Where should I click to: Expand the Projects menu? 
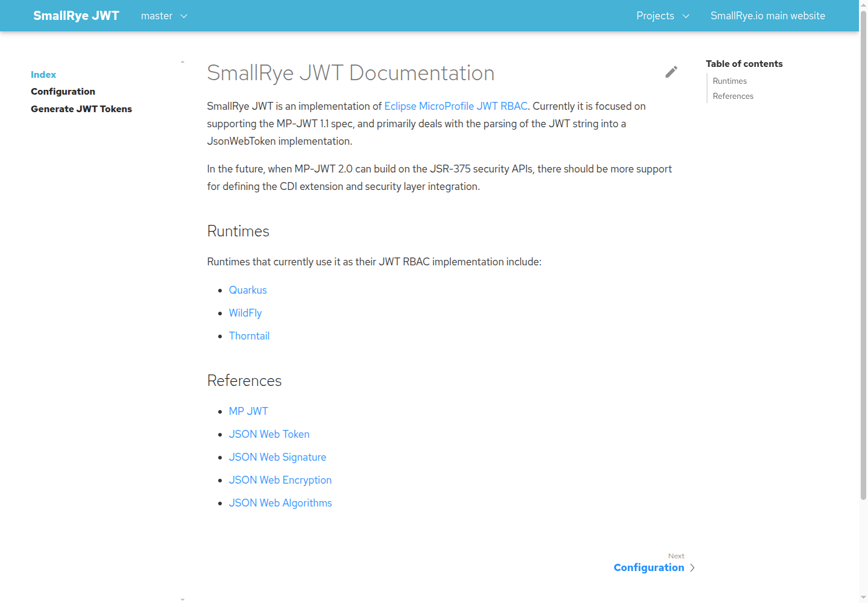pos(662,16)
